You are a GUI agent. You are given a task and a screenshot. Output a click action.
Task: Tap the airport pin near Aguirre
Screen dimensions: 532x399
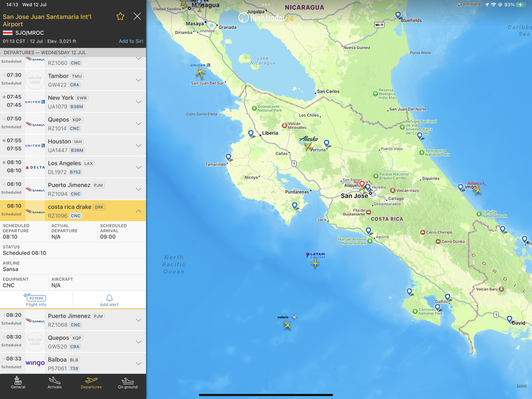click(368, 231)
